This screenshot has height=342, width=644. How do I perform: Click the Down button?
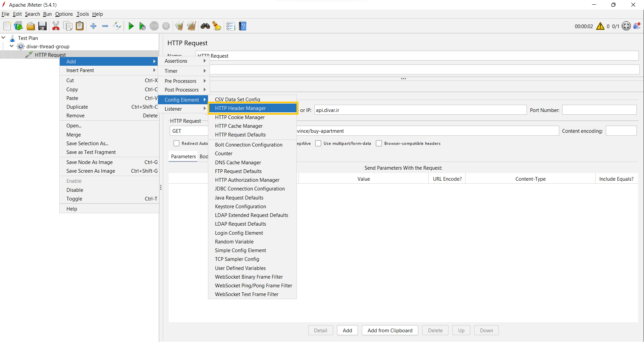click(x=486, y=331)
